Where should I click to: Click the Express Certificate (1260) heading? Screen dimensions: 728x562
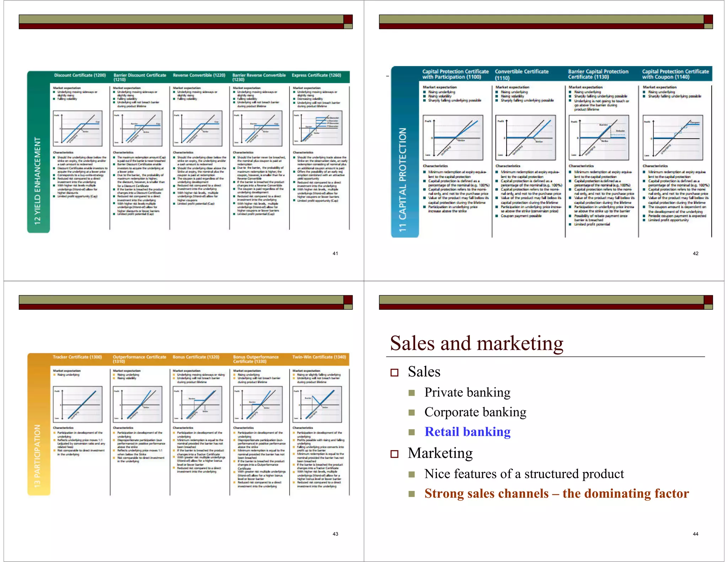click(x=316, y=75)
